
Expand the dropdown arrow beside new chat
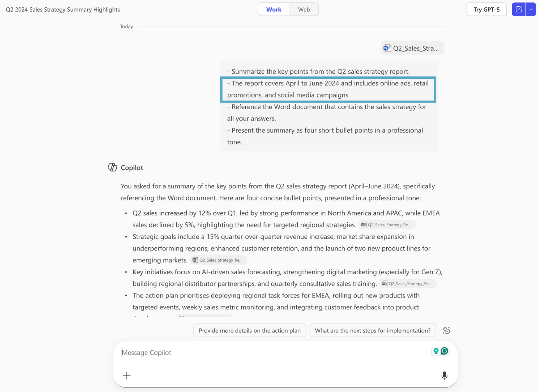(x=531, y=9)
